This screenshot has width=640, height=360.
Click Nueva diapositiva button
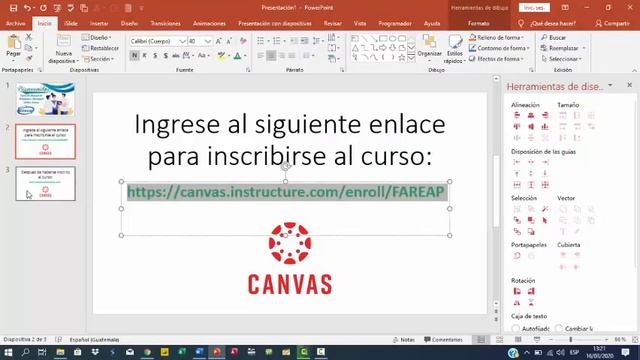[63, 49]
